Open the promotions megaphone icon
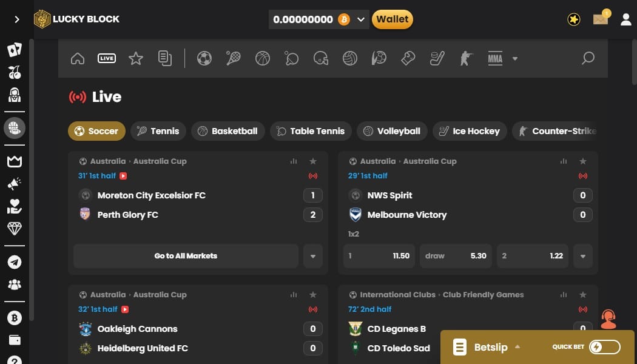Viewport: 637px width, 364px height. click(15, 184)
